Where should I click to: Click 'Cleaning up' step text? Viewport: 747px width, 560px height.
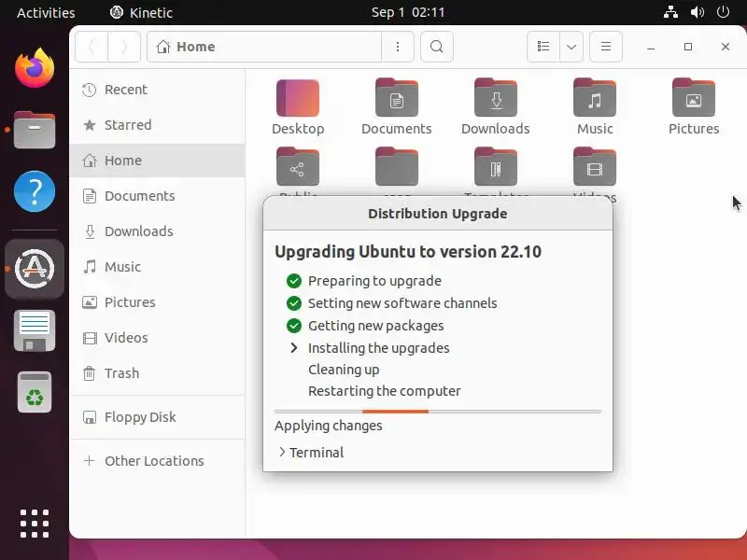pos(344,370)
